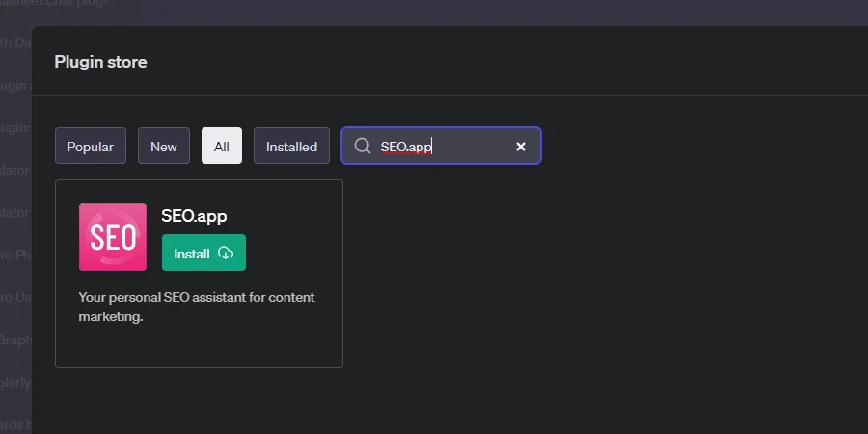This screenshot has height=434, width=868.
Task: Select the All filter tab
Action: [222, 147]
